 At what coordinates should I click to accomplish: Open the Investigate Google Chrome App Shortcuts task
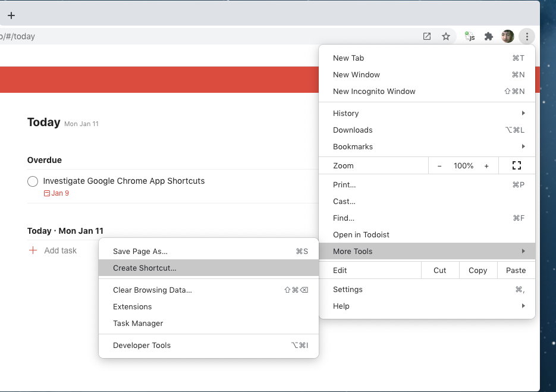124,181
